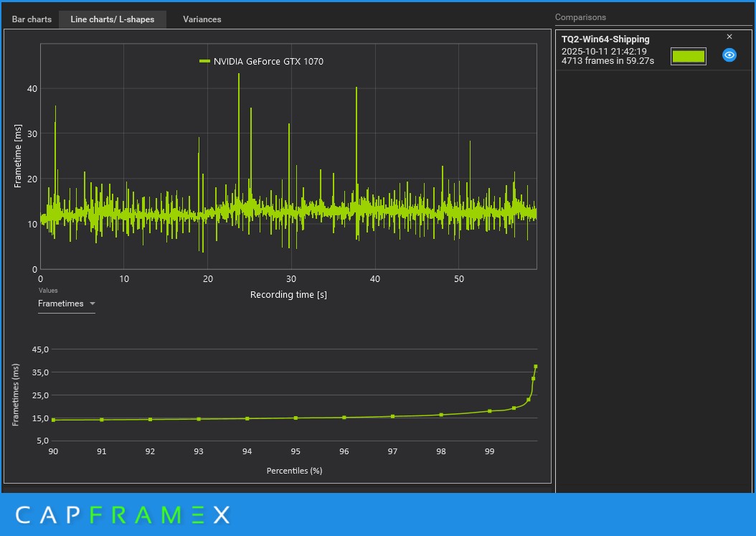The height and width of the screenshot is (536, 756).
Task: Click the 45,0 tick on percentile chart
Action: tap(40, 349)
